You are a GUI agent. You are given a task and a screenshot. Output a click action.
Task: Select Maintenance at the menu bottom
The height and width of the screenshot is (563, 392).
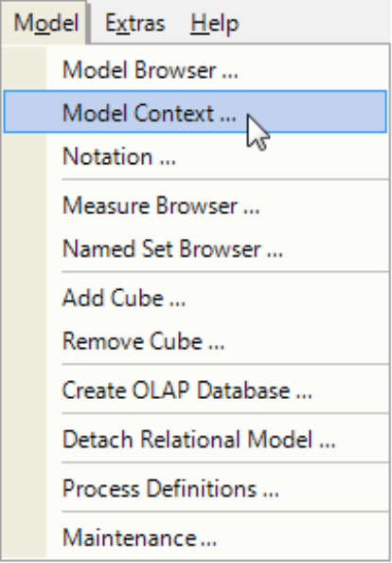195,537
